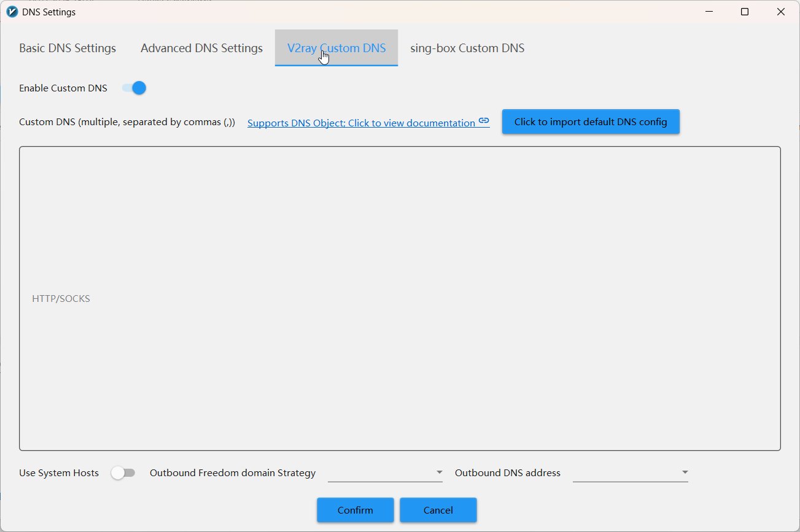Image resolution: width=800 pixels, height=532 pixels.
Task: Click inside the custom DNS text area
Action: (x=400, y=298)
